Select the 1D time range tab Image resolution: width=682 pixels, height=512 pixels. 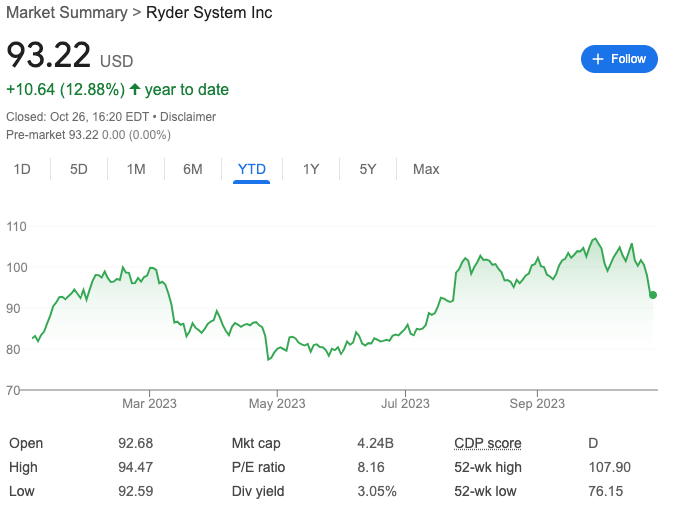(22, 169)
